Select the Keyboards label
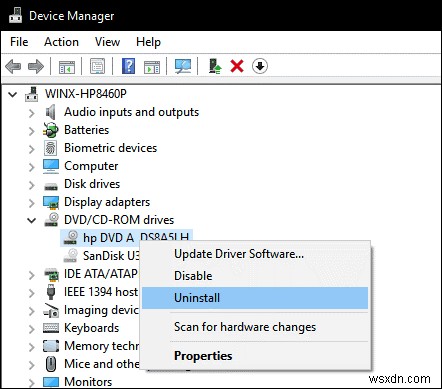 pos(91,328)
